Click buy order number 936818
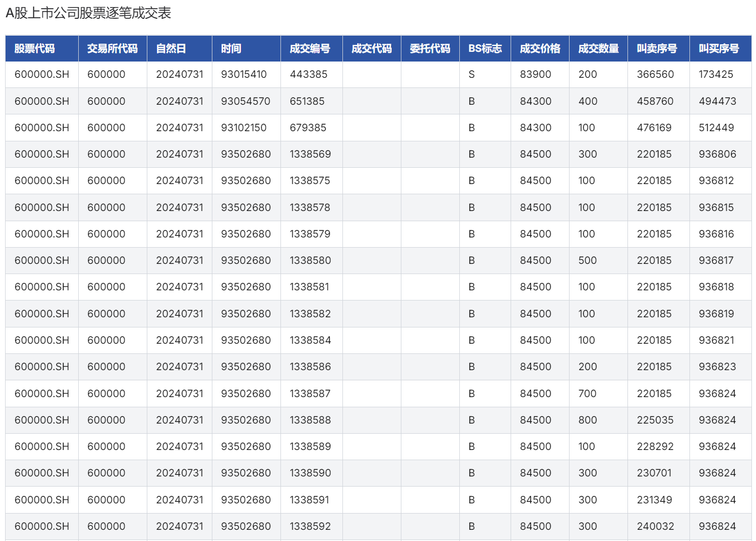The image size is (756, 541). 716,287
